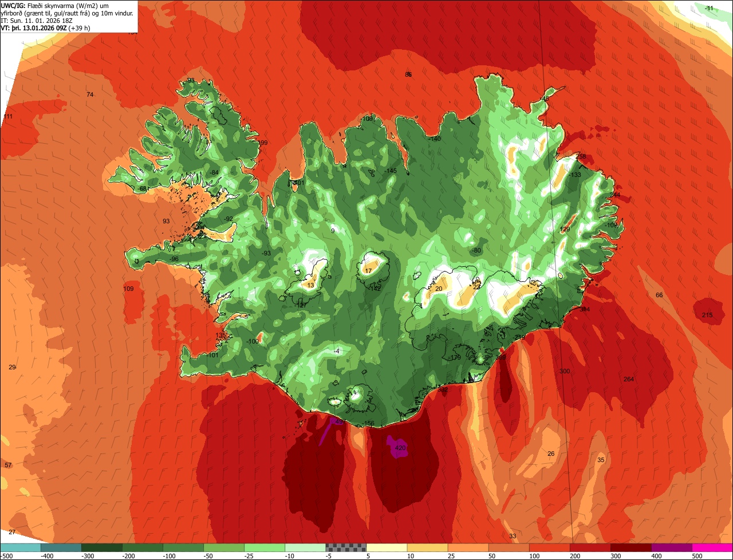Click the '13' value on the glacier
Viewport: 733px width, 560px height.
point(310,285)
